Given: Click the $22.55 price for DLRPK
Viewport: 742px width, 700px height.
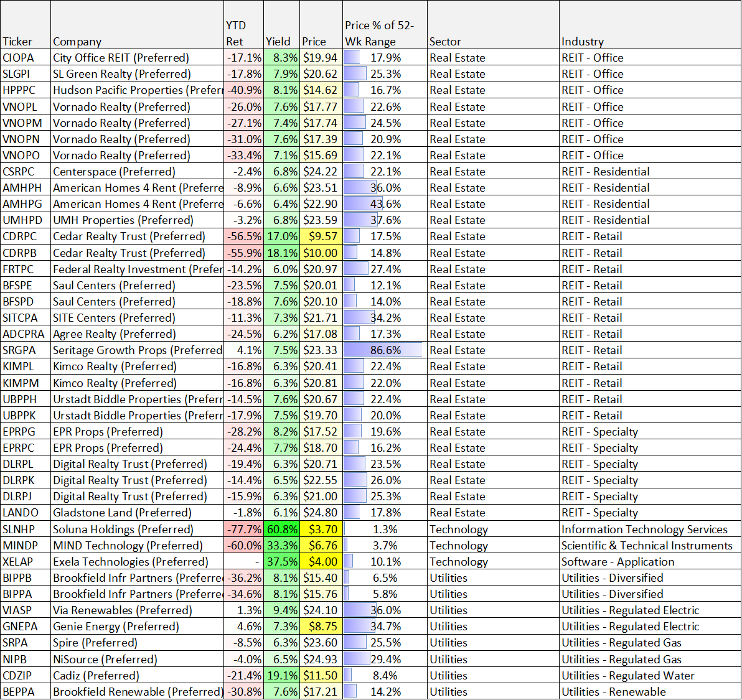Looking at the screenshot, I should click(321, 480).
